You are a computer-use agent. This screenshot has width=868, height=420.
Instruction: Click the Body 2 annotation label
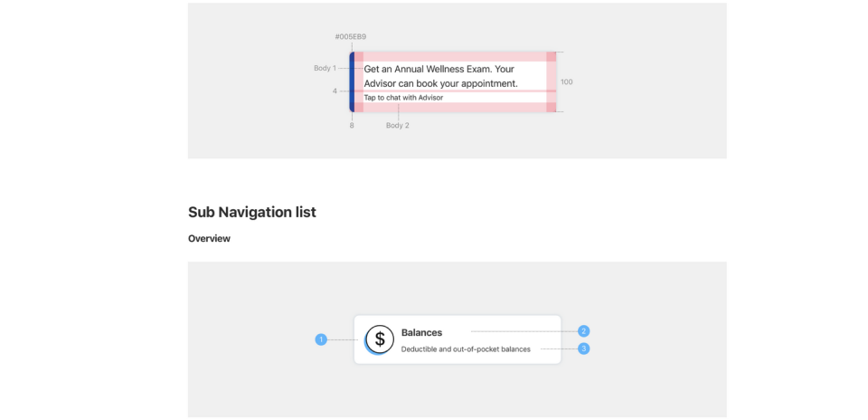[x=398, y=125]
